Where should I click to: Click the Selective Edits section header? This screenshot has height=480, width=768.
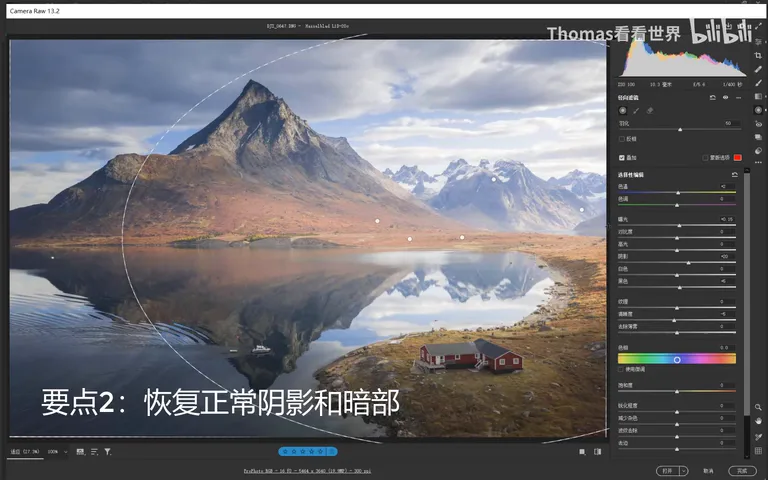click(631, 174)
